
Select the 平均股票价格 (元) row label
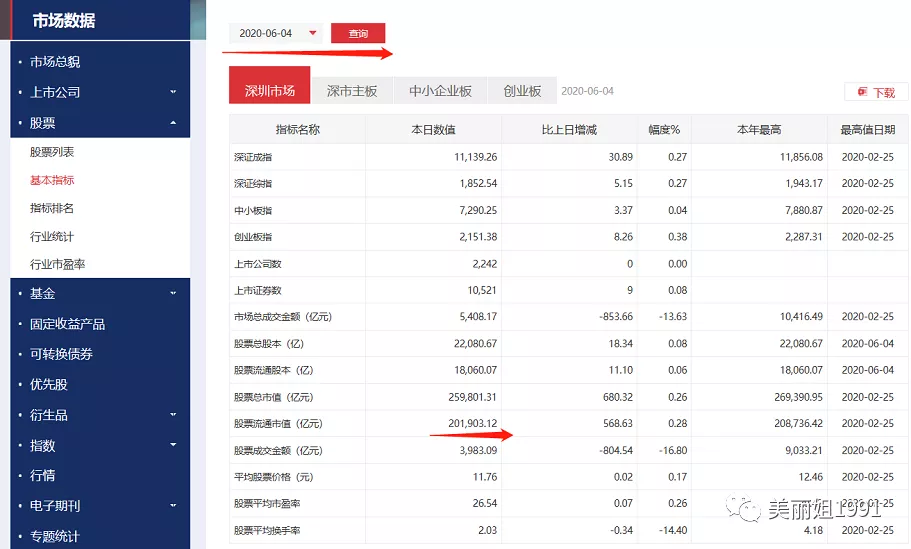point(274,477)
